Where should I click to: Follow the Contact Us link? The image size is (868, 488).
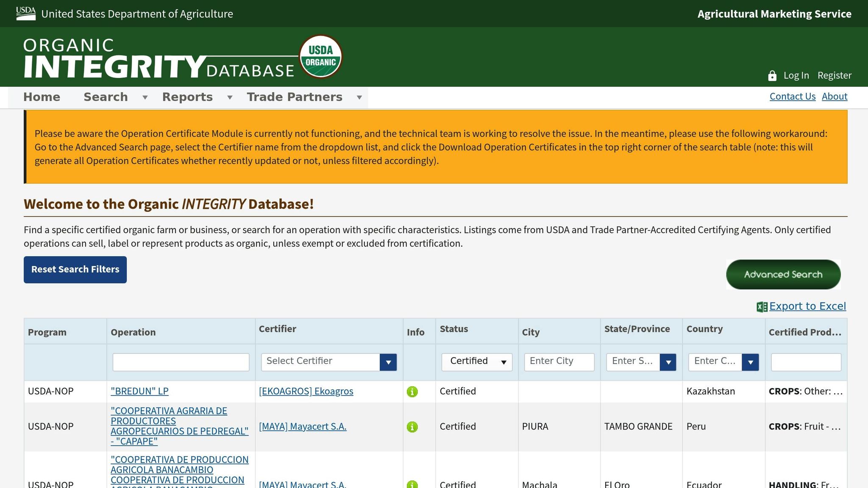(x=792, y=96)
